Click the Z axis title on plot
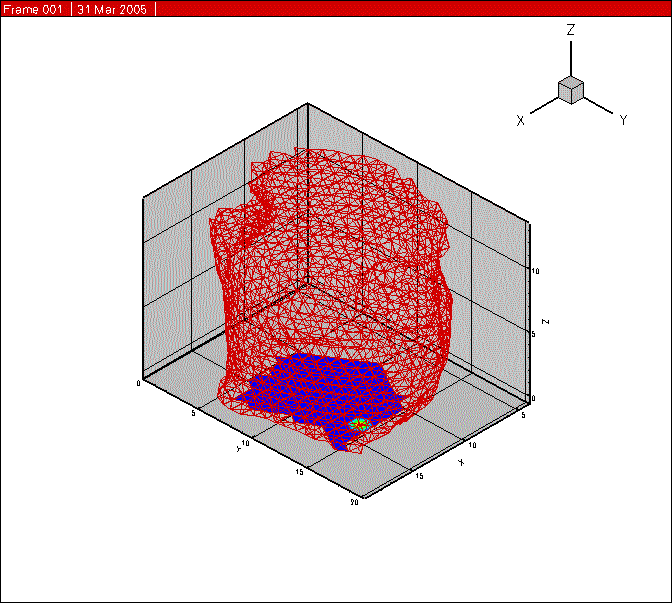The width and height of the screenshot is (672, 603). (546, 321)
